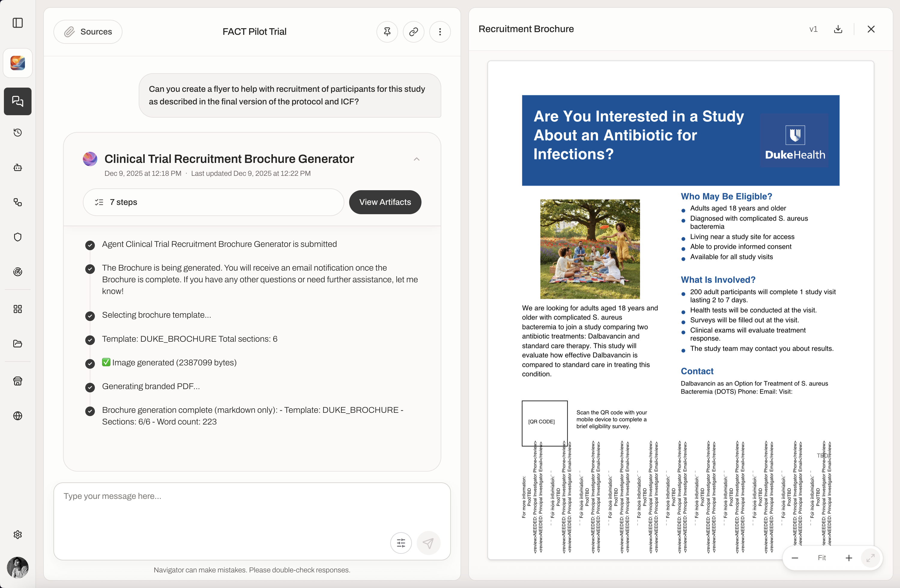Click the Fit zoom option

(822, 558)
